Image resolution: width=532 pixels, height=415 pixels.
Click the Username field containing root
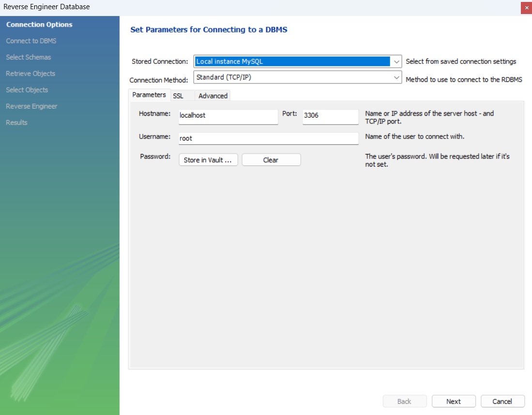tap(268, 138)
